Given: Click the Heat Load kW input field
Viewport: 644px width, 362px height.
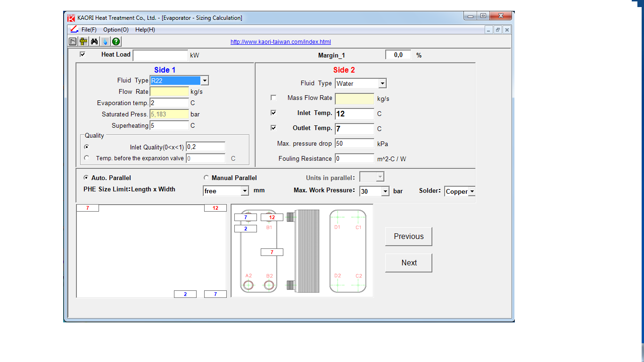Looking at the screenshot, I should click(x=160, y=55).
